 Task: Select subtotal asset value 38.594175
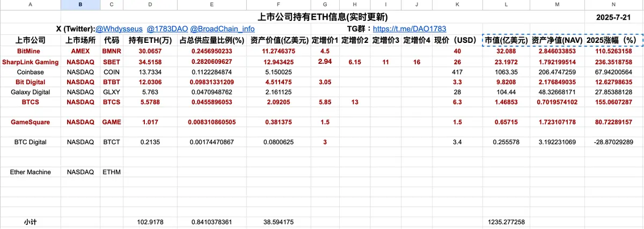279,222
